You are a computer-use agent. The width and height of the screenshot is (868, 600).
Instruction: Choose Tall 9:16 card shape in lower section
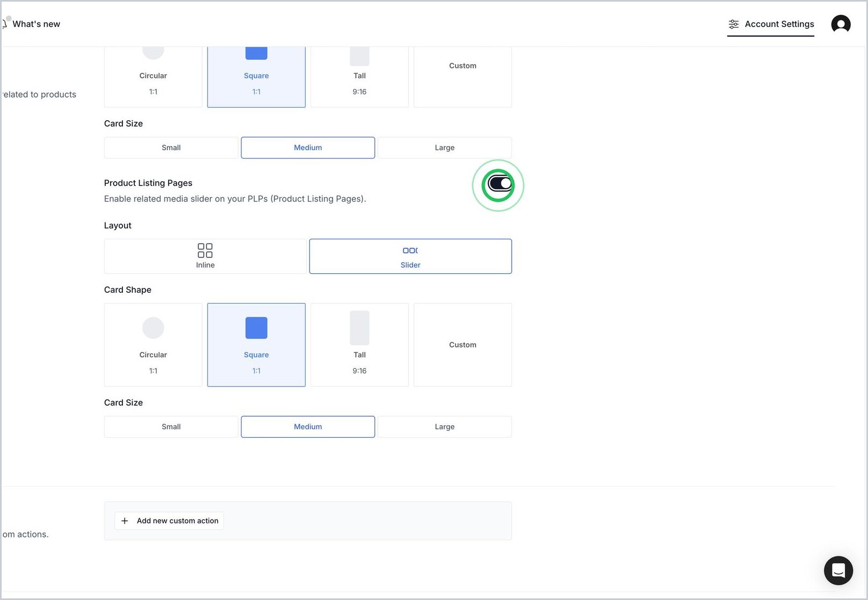point(360,345)
